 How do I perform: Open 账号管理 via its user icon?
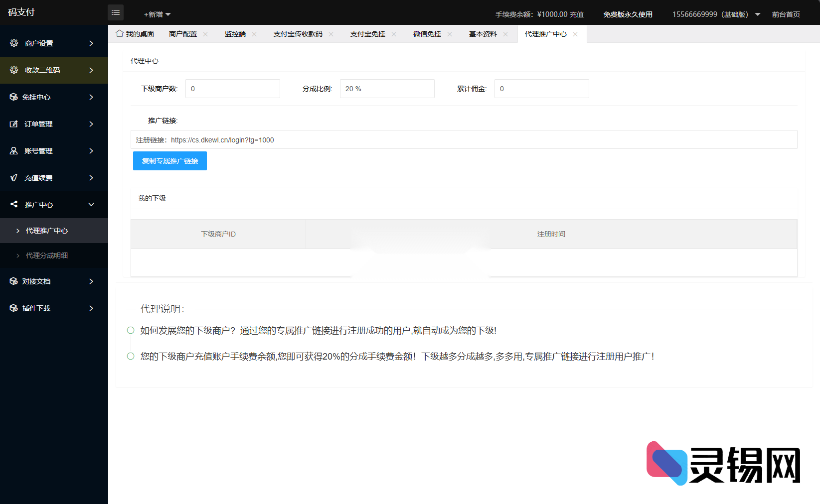(14, 150)
